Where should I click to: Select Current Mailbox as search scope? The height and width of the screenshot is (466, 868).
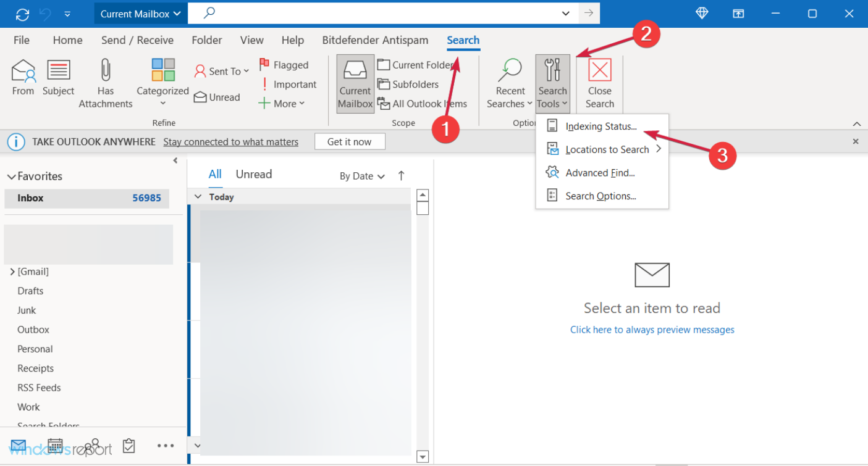click(355, 82)
